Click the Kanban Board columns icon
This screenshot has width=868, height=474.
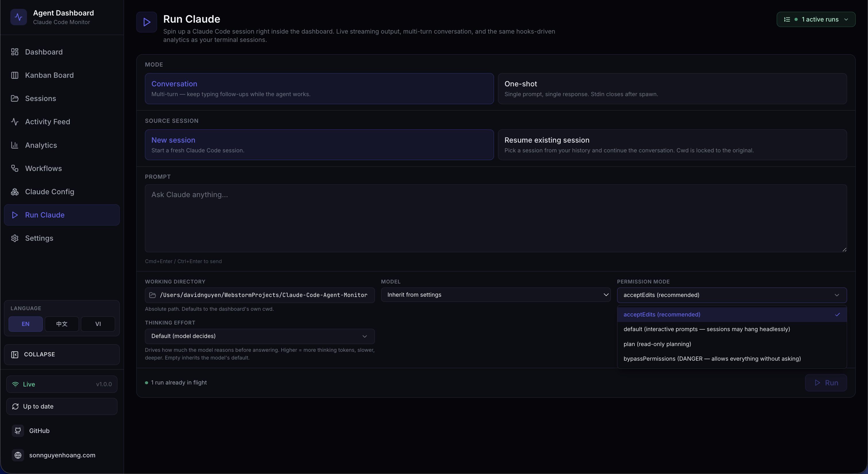point(14,75)
